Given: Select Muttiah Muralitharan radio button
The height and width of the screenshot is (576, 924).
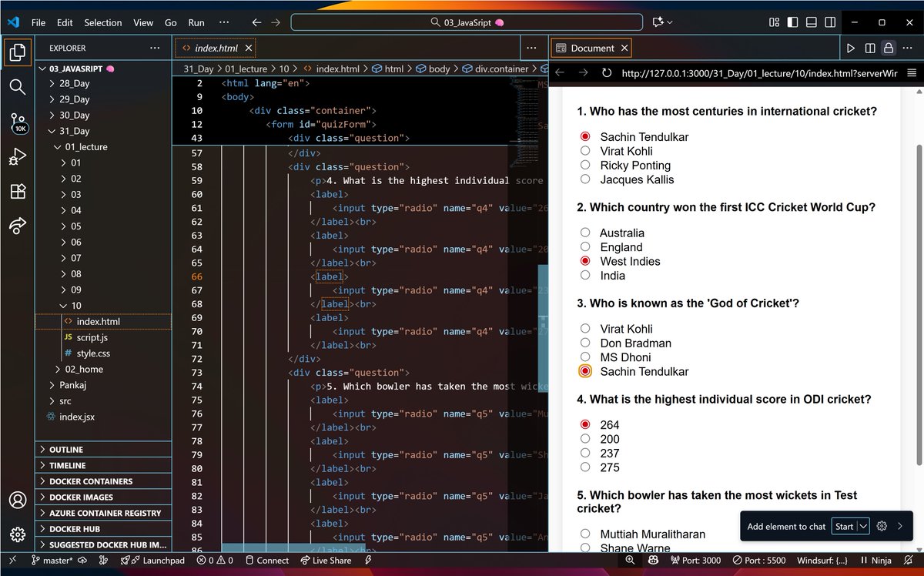Looking at the screenshot, I should [585, 534].
